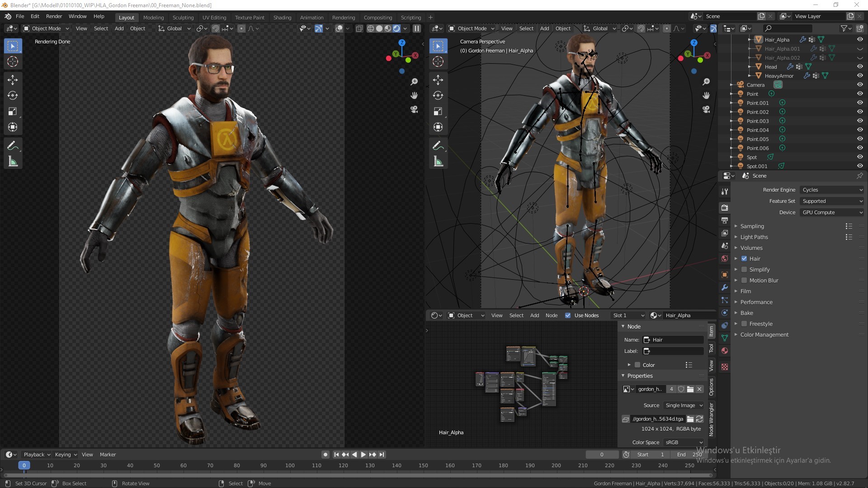Open the Render menu
The height and width of the screenshot is (488, 868).
pos(54,16)
